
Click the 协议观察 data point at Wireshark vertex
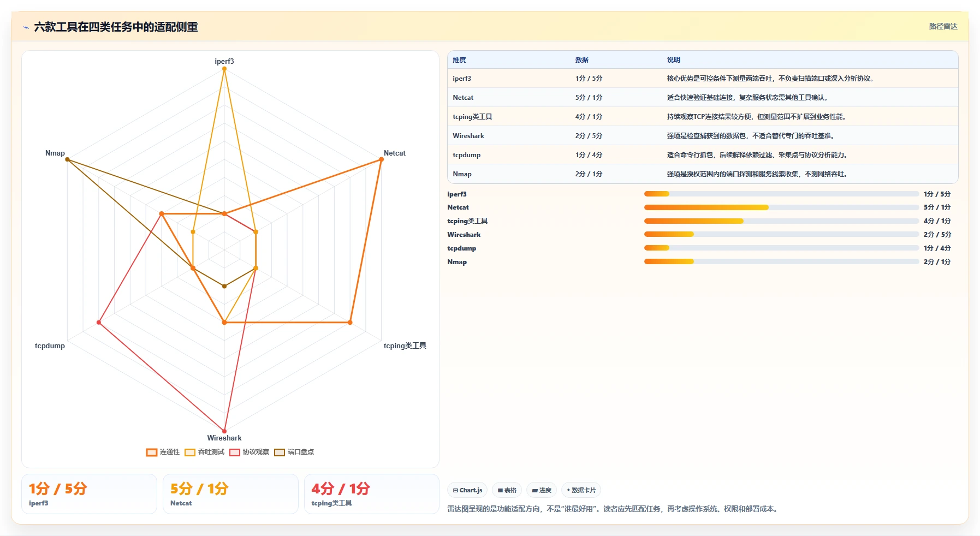point(224,431)
